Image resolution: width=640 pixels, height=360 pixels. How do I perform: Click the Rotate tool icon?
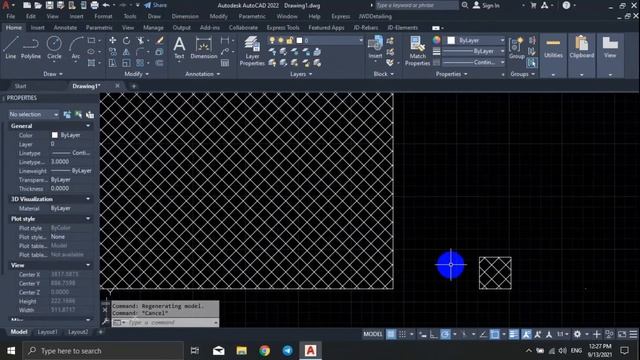pos(126,40)
